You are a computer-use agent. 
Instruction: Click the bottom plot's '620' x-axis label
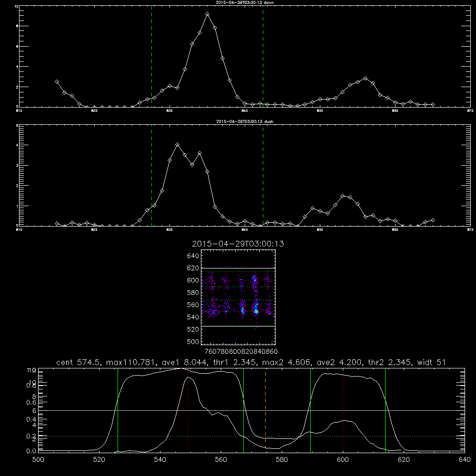pyautogui.click(x=404, y=460)
